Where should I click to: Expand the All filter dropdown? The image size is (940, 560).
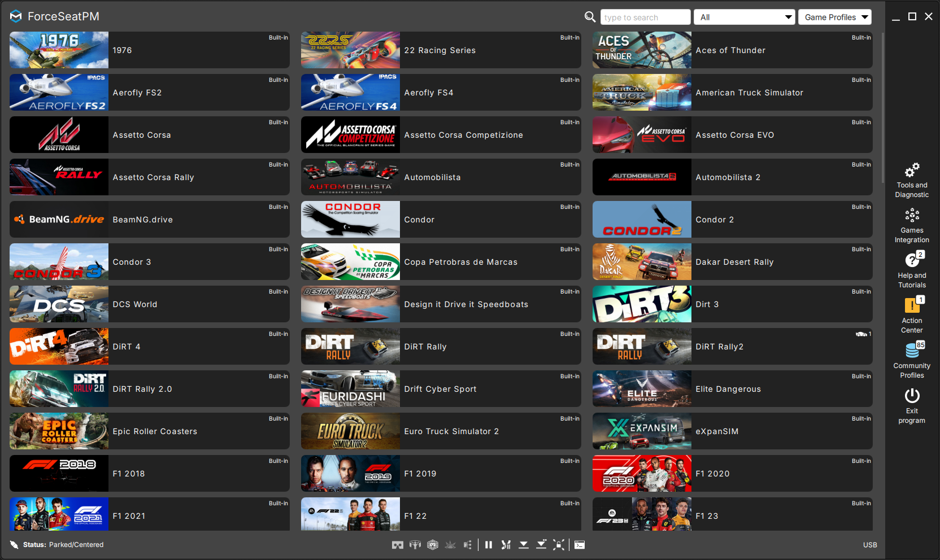coord(745,17)
